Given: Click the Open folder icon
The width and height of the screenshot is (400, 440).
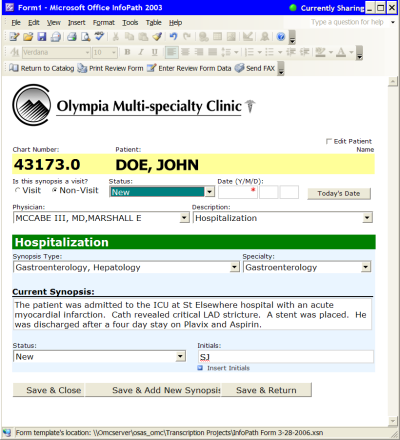Looking at the screenshot, I should (28, 36).
